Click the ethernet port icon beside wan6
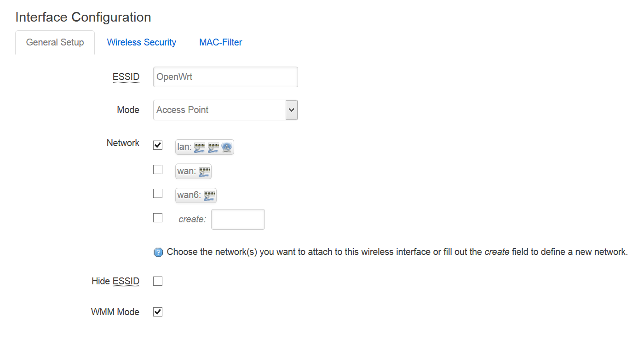The image size is (644, 339). click(209, 195)
